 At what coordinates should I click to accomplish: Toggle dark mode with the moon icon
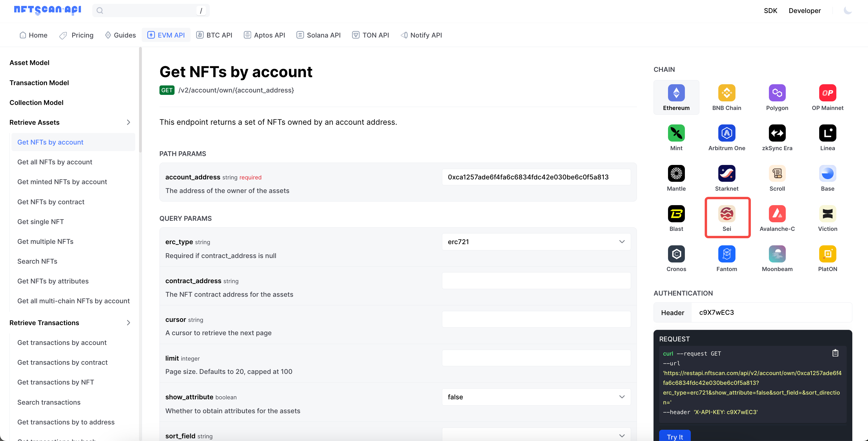[x=848, y=10]
